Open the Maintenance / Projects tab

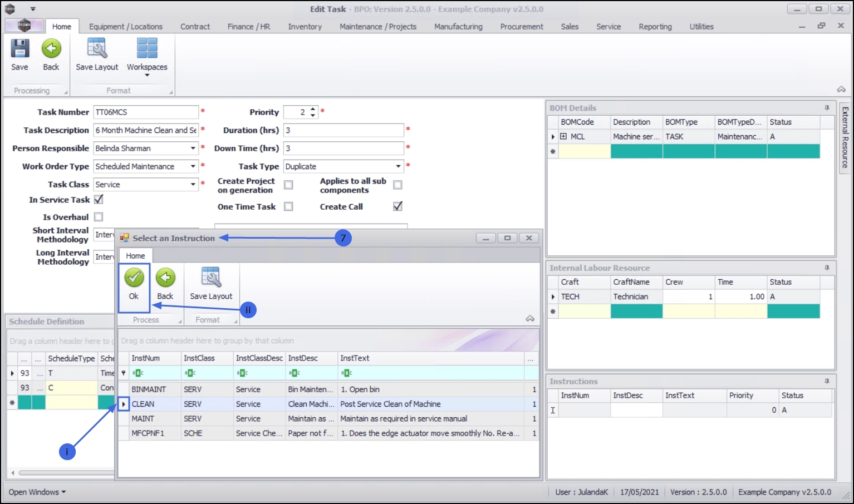click(378, 27)
